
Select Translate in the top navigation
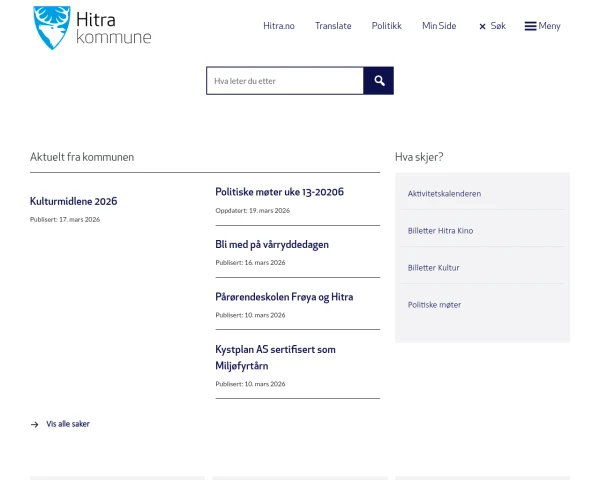[333, 26]
